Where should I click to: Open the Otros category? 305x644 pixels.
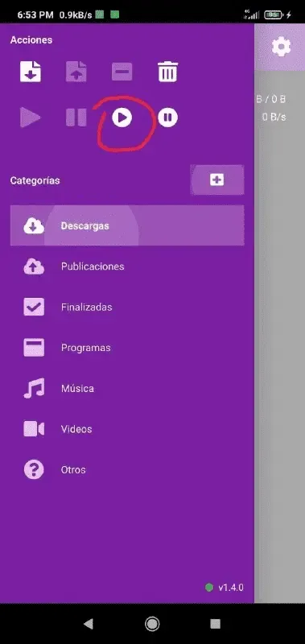[x=127, y=470]
